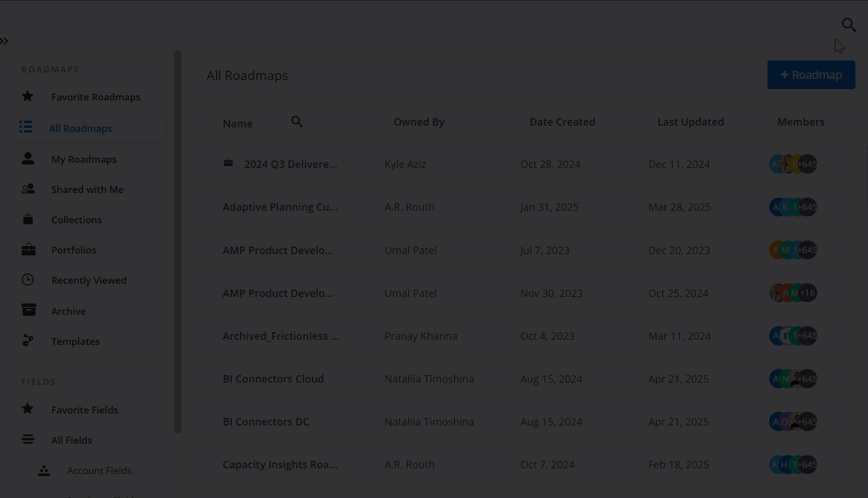
Task: Click the Recently Viewed clock icon
Action: click(27, 280)
